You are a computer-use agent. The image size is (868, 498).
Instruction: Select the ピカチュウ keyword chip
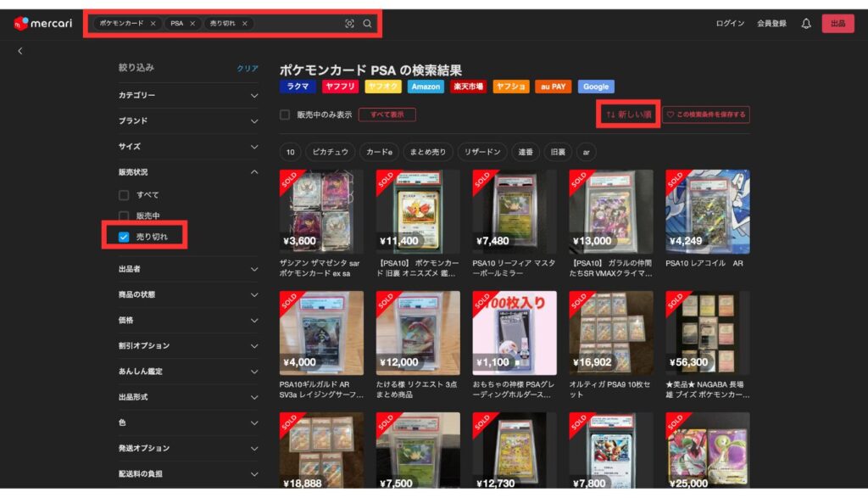pyautogui.click(x=331, y=153)
